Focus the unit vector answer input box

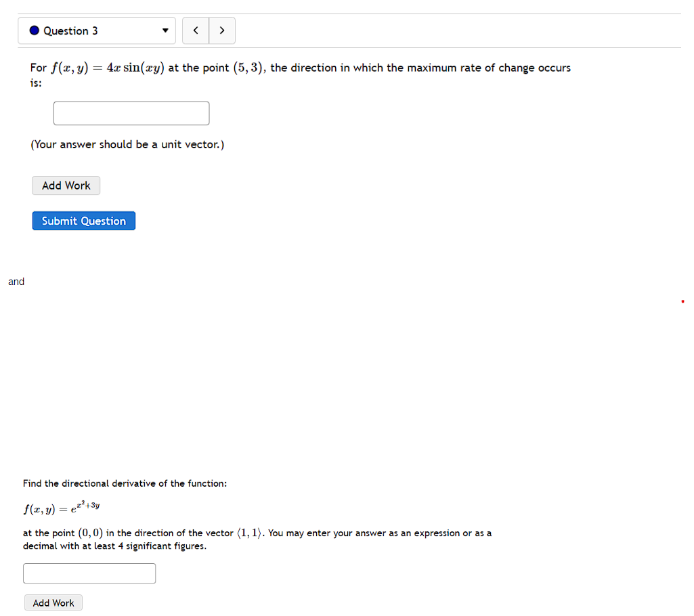tap(131, 113)
